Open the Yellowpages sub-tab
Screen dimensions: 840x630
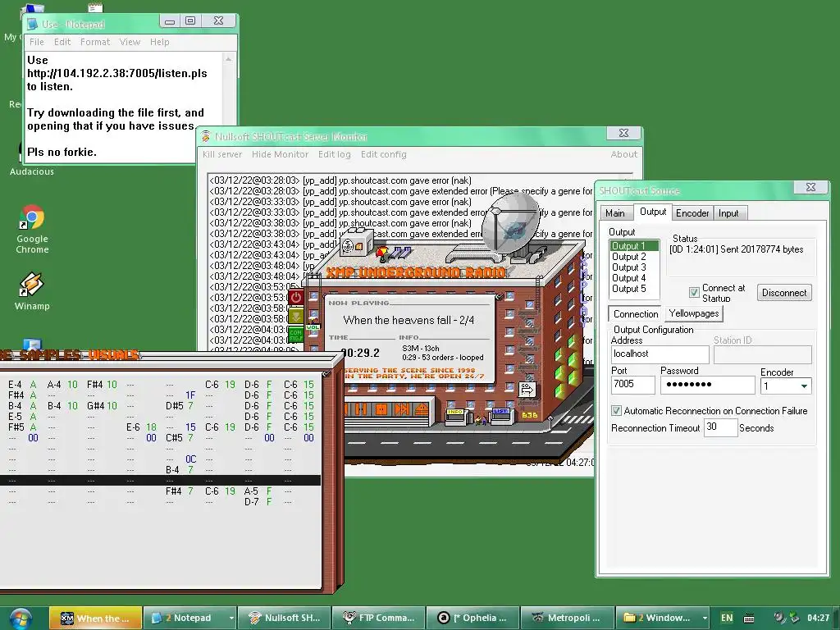694,313
